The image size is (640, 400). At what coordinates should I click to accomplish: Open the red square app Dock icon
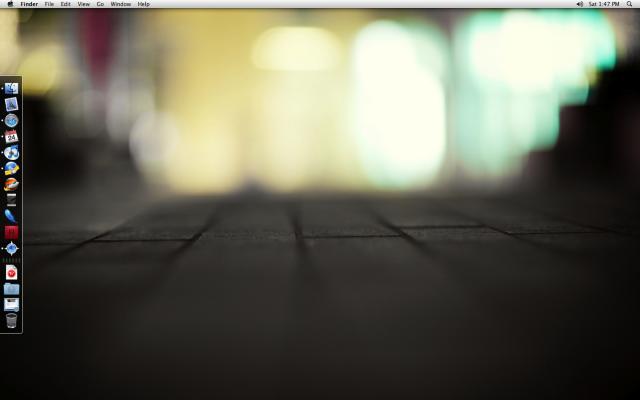(x=11, y=232)
